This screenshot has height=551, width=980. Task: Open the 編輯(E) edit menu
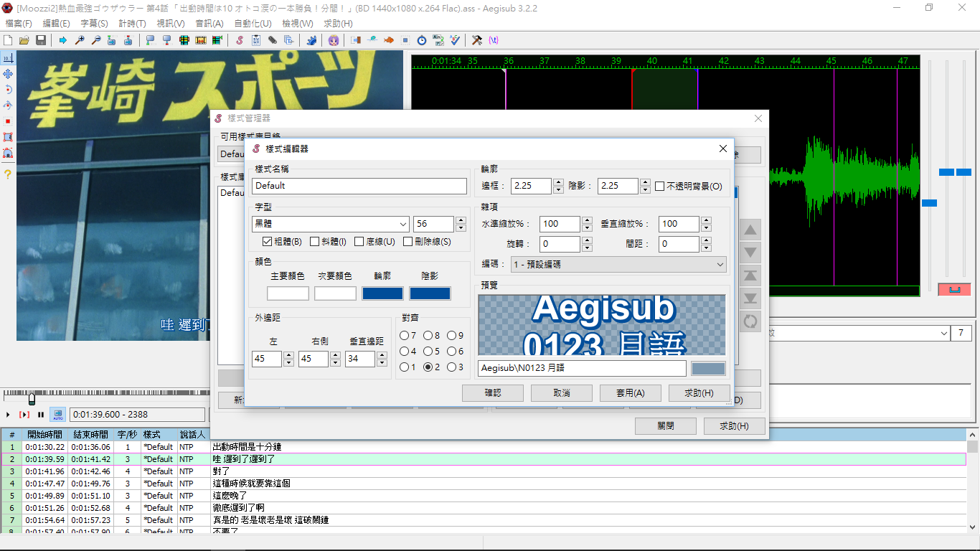tap(56, 24)
